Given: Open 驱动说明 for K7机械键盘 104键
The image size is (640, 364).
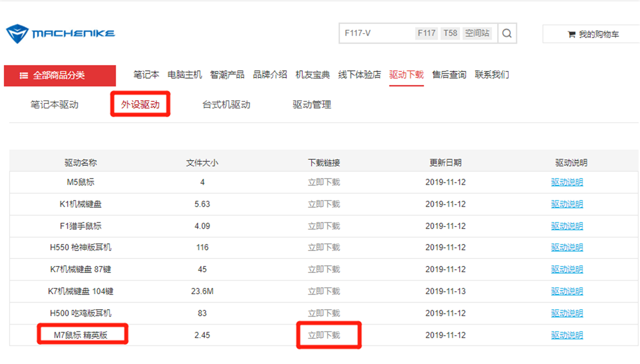Looking at the screenshot, I should point(567,292).
